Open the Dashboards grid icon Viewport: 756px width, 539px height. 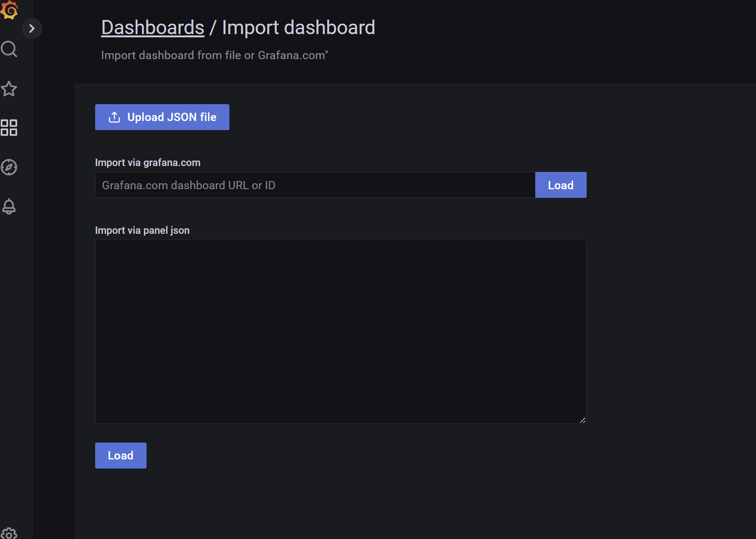[x=9, y=128]
